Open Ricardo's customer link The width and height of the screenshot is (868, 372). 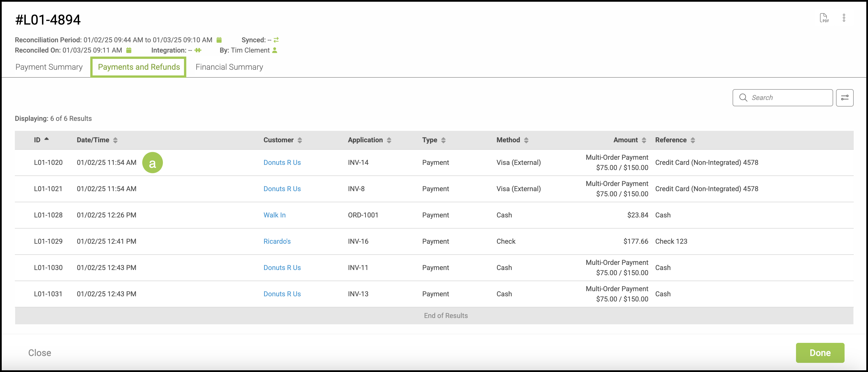coord(277,241)
